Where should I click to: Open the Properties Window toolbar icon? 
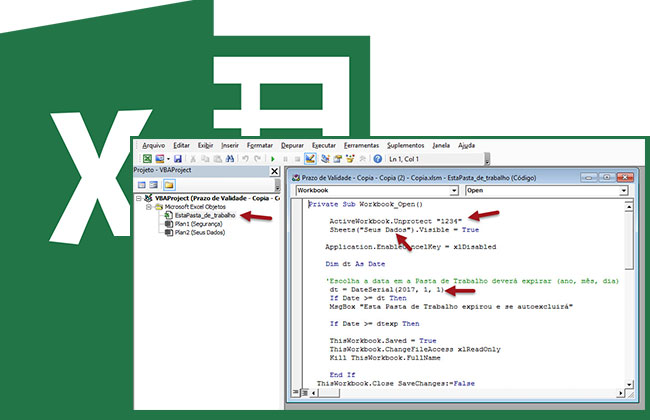pyautogui.click(x=337, y=159)
